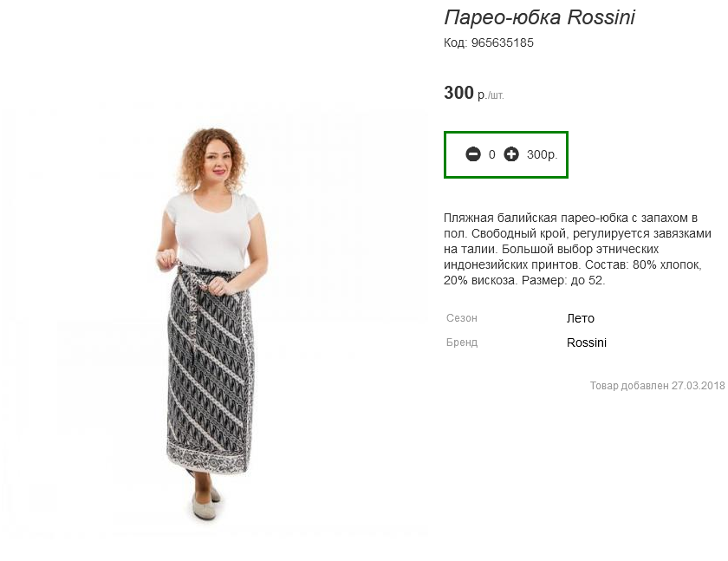Select the quantity value 0

tap(492, 154)
